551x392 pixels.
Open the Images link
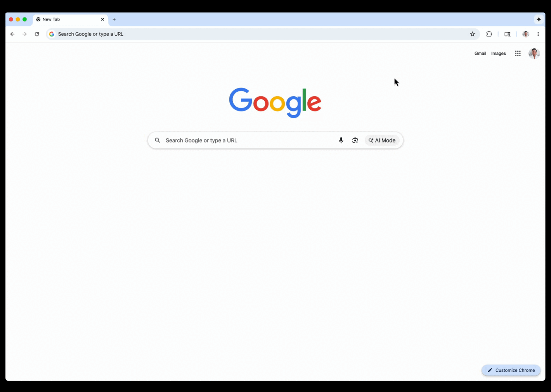(x=498, y=54)
